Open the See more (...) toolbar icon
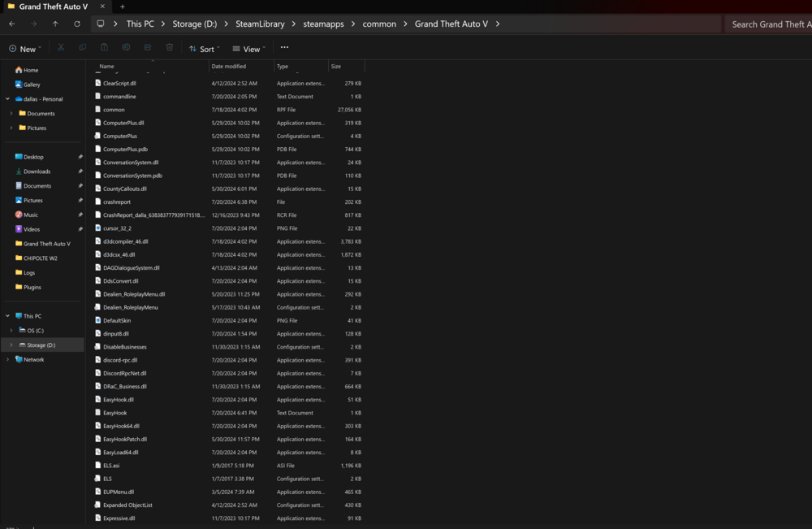Viewport: 812px width, 529px height. point(284,48)
